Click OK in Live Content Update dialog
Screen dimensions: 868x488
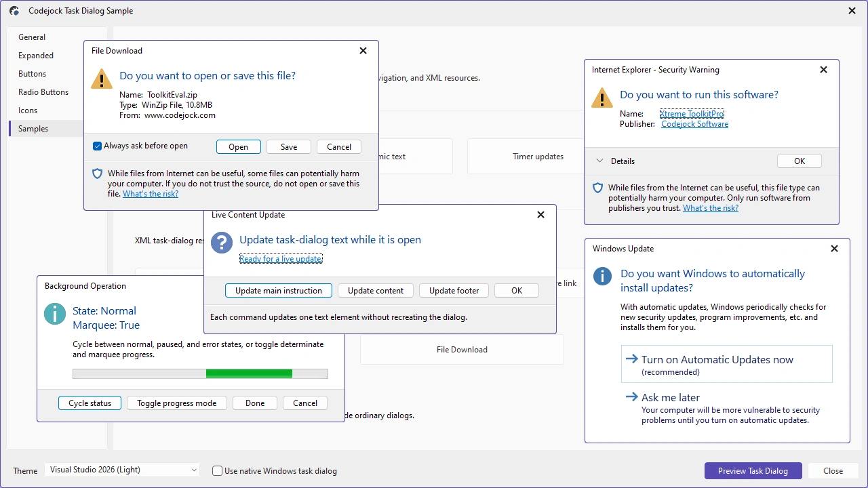[x=517, y=291]
